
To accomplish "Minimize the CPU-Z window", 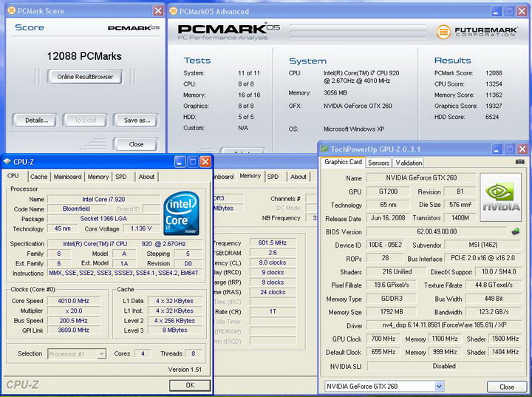I will (180, 162).
